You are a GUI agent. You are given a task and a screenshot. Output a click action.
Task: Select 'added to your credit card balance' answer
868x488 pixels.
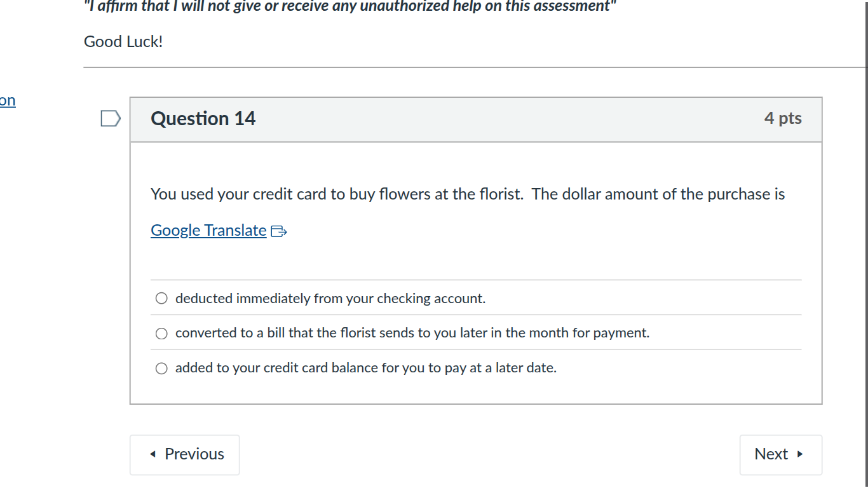[x=161, y=367]
